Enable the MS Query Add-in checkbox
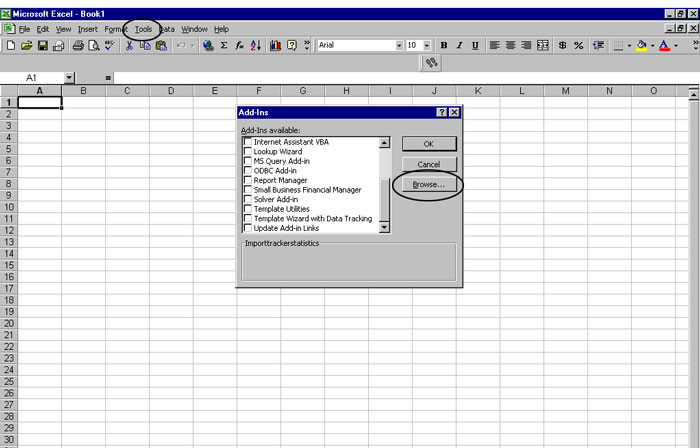 (248, 161)
